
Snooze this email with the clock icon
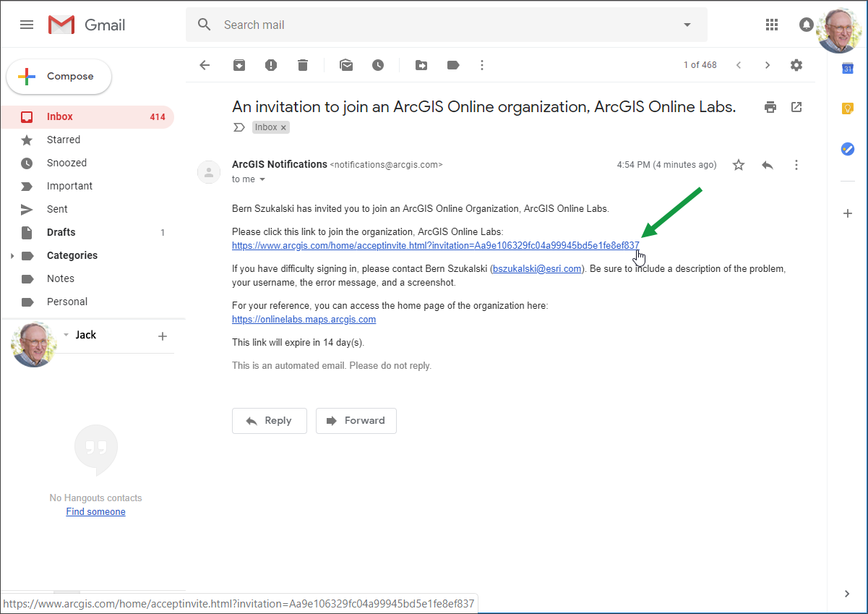[378, 65]
